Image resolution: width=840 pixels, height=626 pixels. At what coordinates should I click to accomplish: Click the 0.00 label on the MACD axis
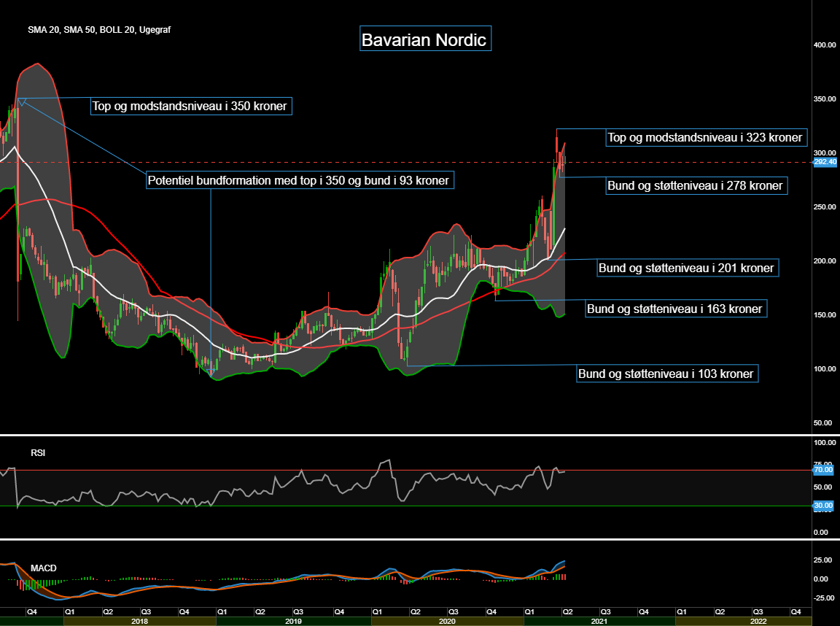[x=821, y=579]
